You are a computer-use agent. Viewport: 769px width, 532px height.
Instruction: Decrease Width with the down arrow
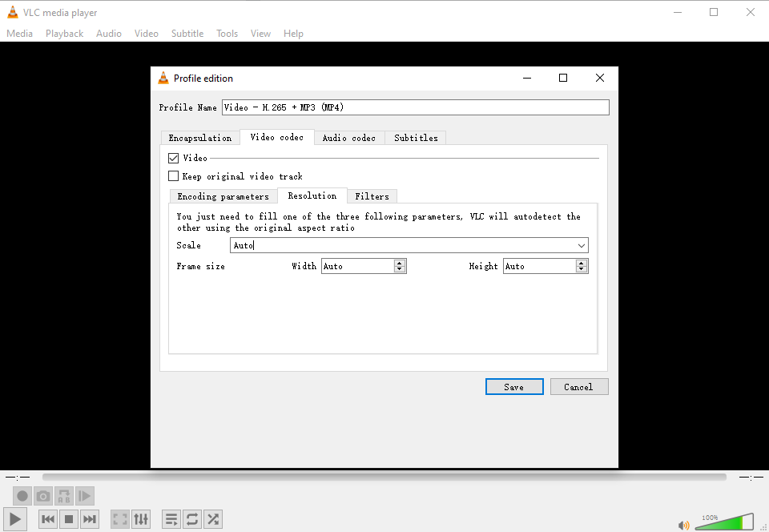(400, 269)
